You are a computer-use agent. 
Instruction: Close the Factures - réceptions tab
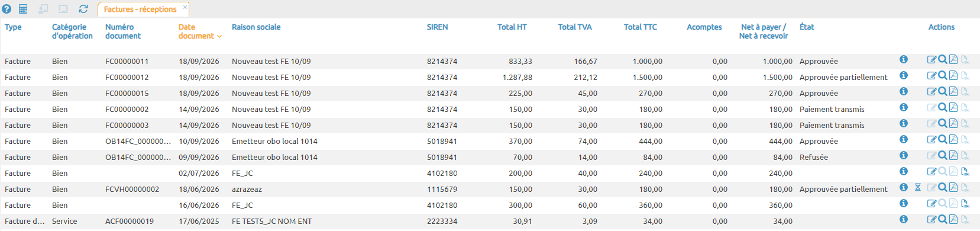tap(185, 7)
